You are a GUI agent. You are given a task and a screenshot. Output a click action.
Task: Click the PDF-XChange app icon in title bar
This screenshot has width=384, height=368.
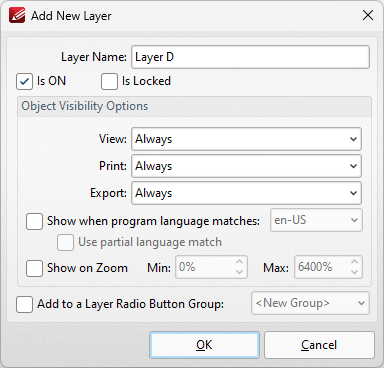(x=17, y=15)
